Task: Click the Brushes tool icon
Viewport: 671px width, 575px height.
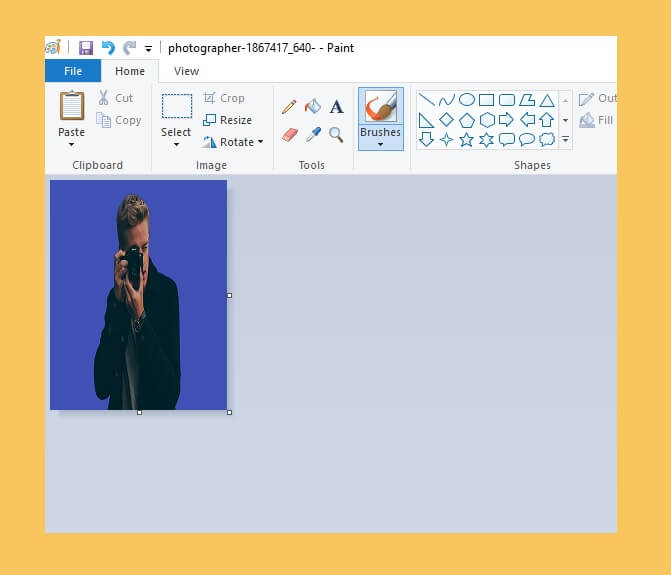Action: (x=380, y=106)
